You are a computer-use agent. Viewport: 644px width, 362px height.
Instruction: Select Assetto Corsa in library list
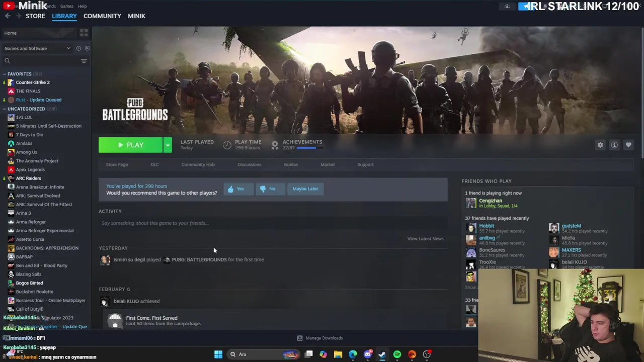30,239
